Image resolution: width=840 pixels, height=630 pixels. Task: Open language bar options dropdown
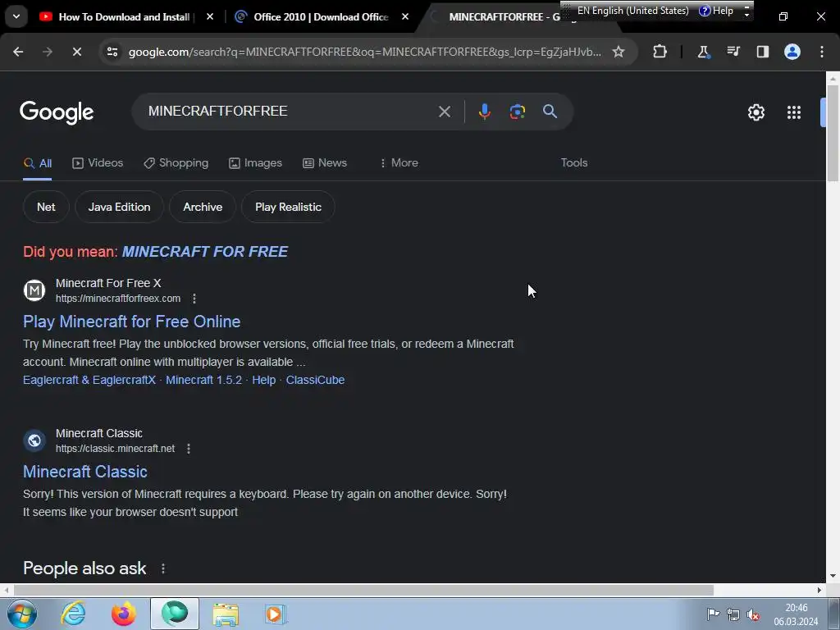746,11
